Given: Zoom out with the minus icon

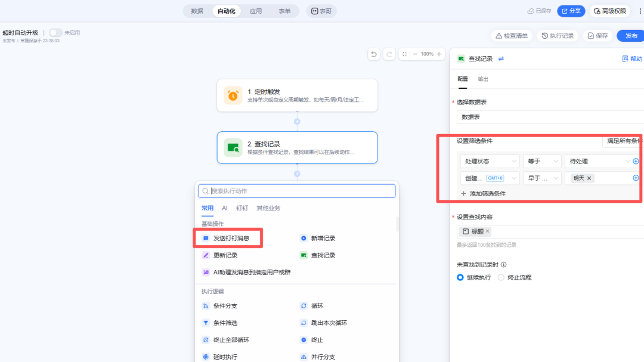Looking at the screenshot, I should click(x=415, y=54).
